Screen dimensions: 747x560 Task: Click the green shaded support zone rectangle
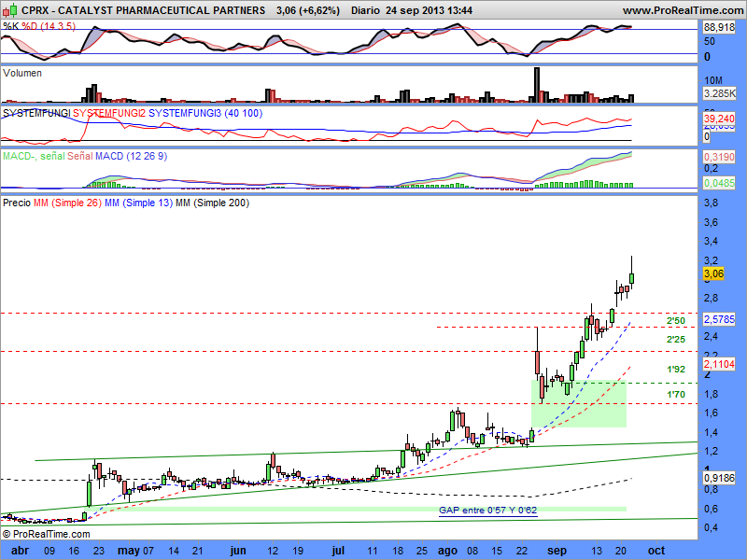click(x=579, y=403)
